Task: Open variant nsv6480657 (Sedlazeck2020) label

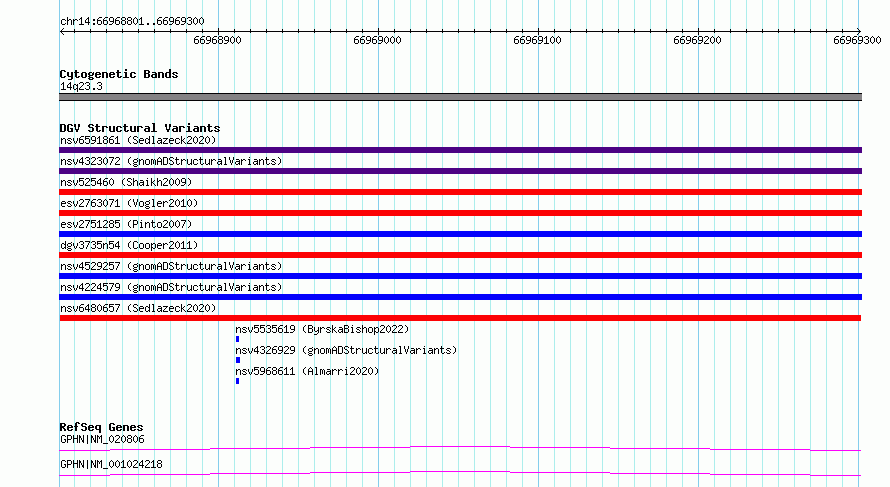Action: 138,308
